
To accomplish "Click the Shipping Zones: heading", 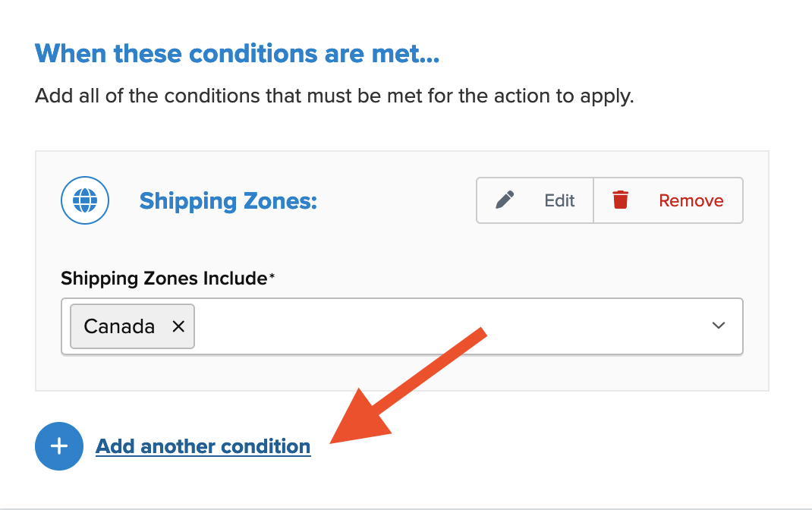I will pos(228,200).
